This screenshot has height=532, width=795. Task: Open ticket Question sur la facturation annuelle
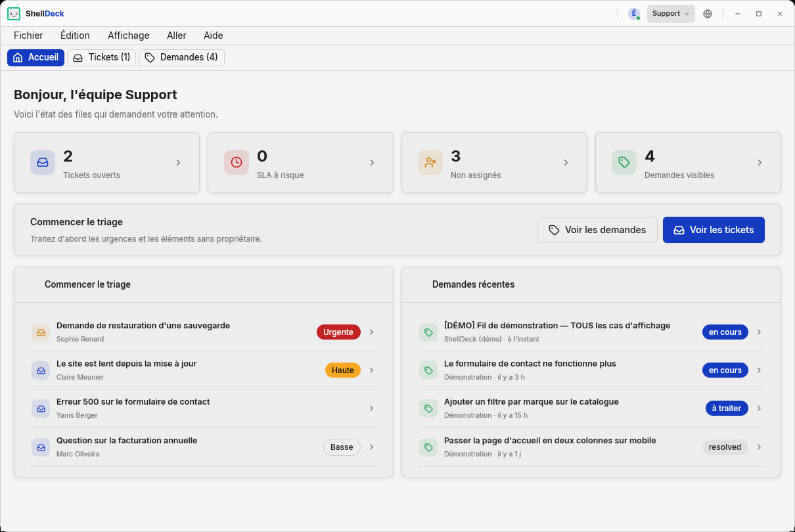point(204,447)
